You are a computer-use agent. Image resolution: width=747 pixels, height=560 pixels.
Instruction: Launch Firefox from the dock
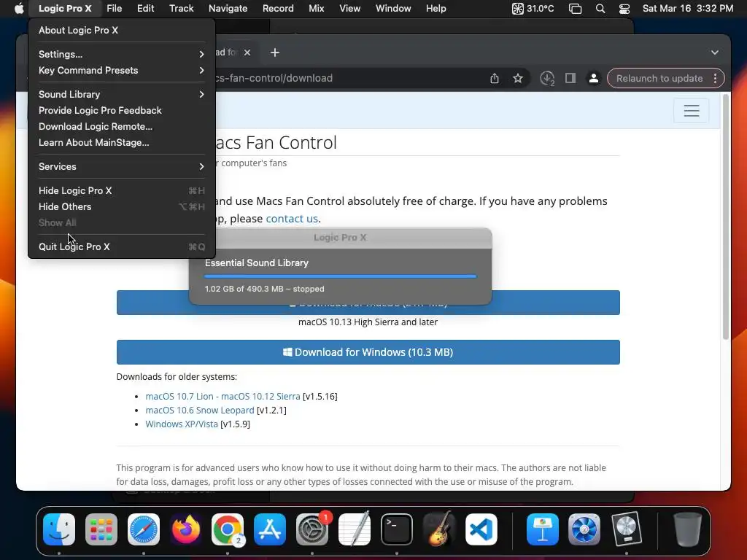[186, 529]
